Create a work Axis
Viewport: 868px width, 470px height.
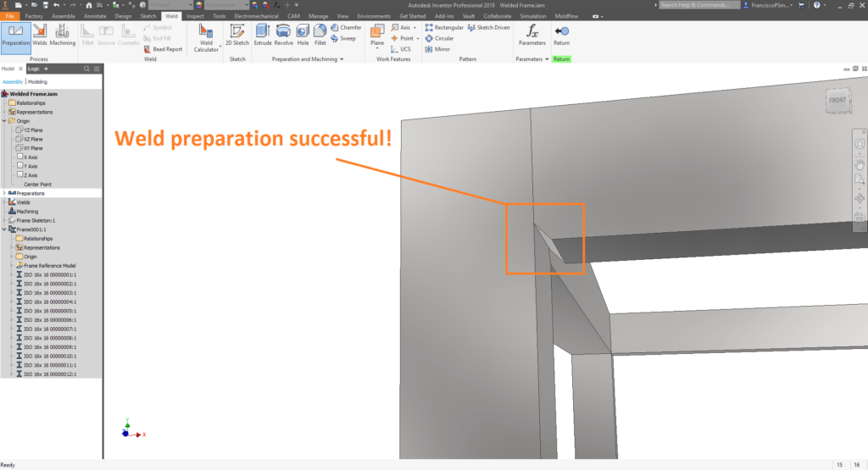[401, 27]
